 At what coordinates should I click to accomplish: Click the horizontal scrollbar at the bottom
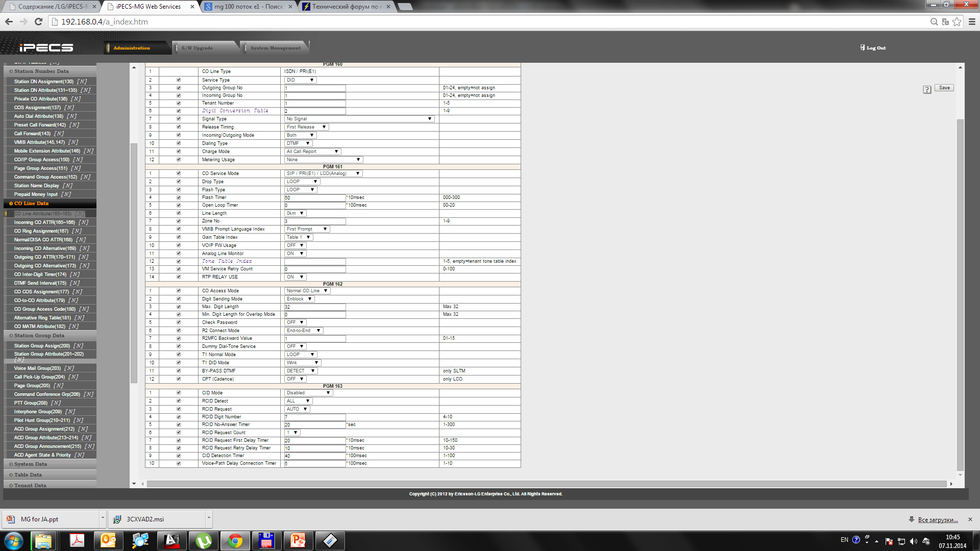click(x=546, y=484)
